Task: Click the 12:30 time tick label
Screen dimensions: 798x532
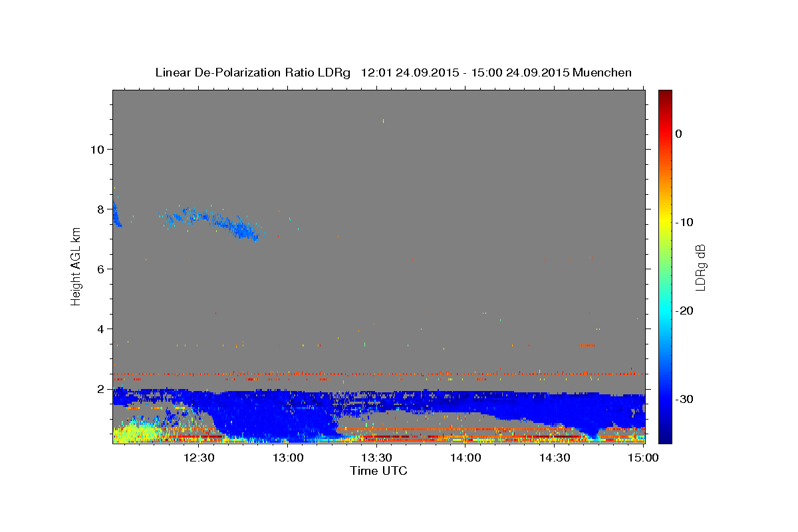Action: pyautogui.click(x=199, y=458)
